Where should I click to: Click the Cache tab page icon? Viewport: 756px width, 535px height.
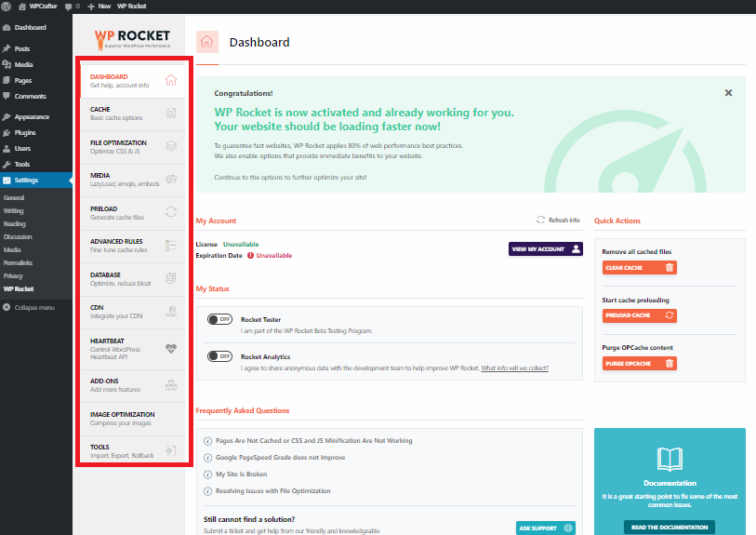[x=171, y=113]
